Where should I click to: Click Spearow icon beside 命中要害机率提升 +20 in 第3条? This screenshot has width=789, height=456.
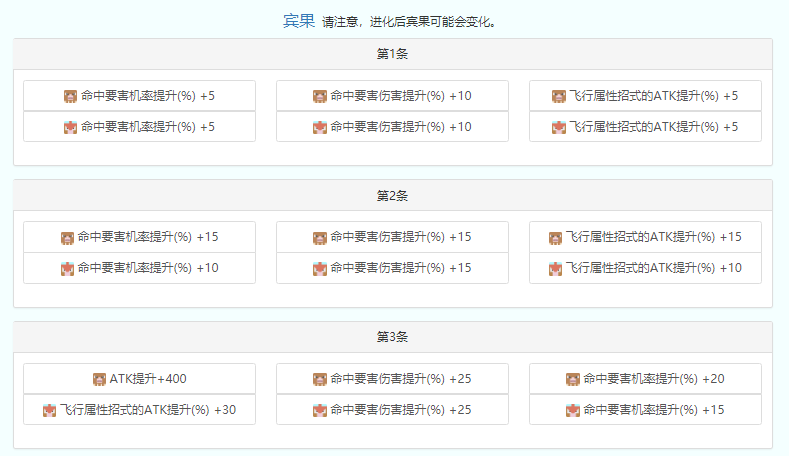(573, 379)
